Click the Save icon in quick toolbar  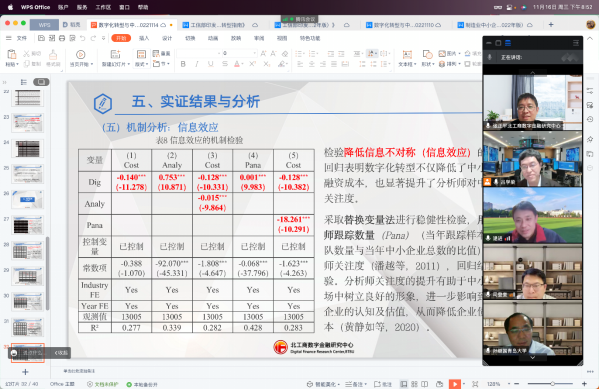point(41,38)
